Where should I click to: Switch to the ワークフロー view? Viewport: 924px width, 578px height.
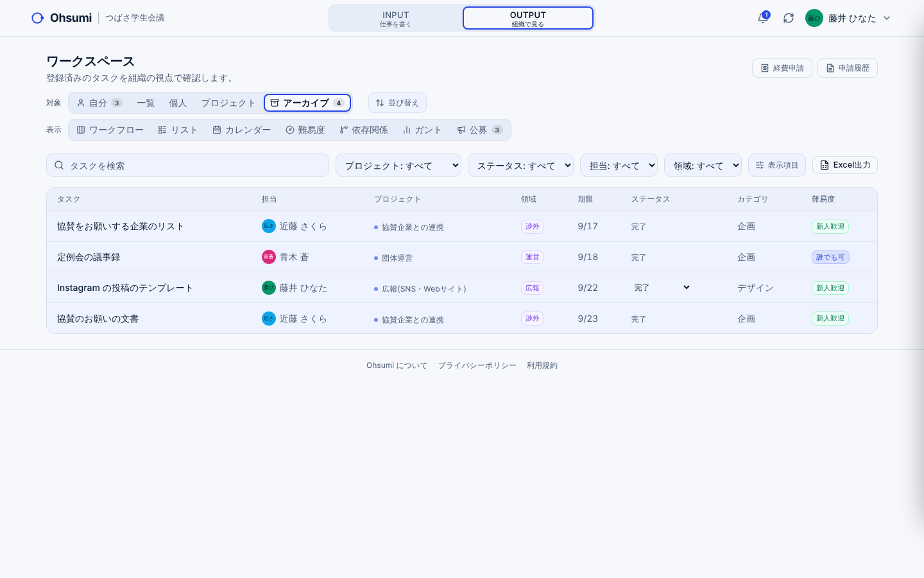click(110, 130)
